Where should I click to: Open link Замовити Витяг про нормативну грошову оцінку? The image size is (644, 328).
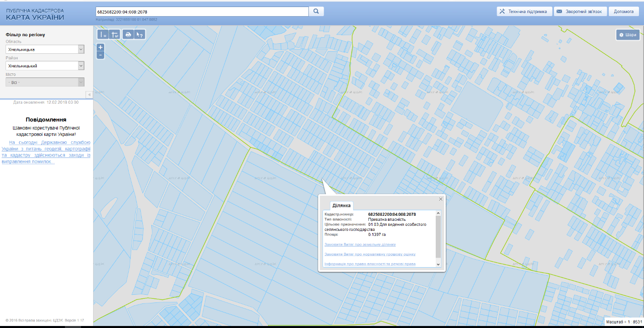(x=370, y=254)
